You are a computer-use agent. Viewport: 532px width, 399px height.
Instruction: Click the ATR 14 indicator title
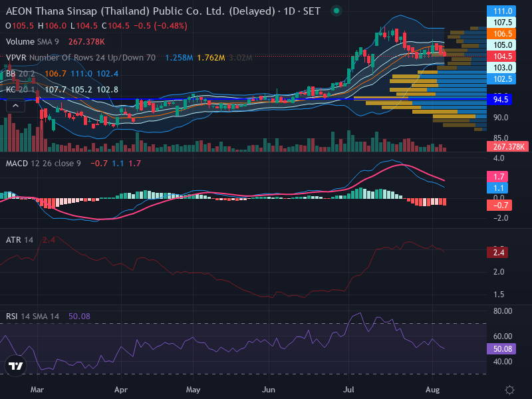tap(19, 240)
